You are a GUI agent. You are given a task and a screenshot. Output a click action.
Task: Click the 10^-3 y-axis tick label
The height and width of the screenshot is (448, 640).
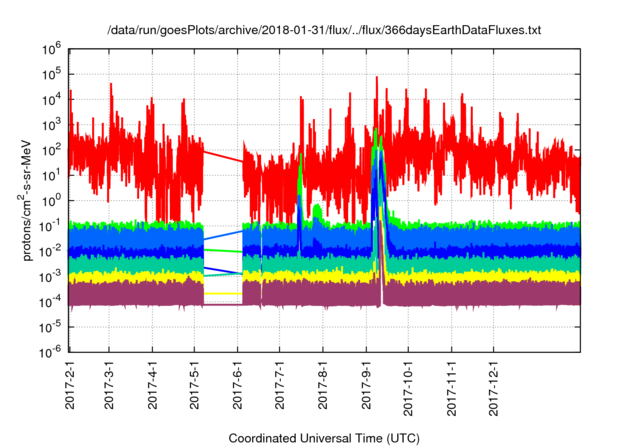50,277
